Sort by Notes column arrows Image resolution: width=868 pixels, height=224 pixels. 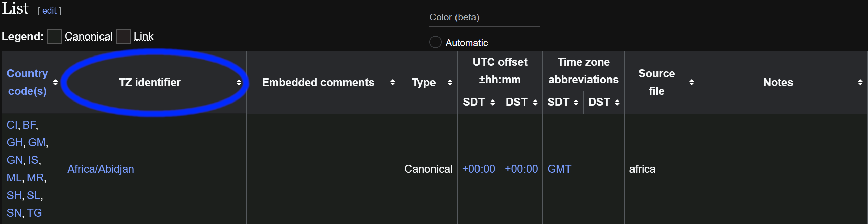860,82
